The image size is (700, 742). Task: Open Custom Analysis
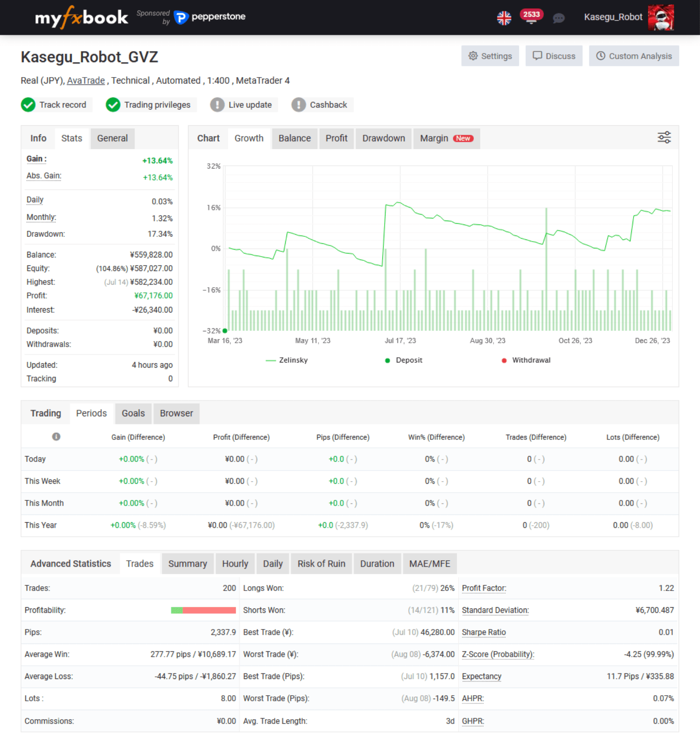(634, 56)
